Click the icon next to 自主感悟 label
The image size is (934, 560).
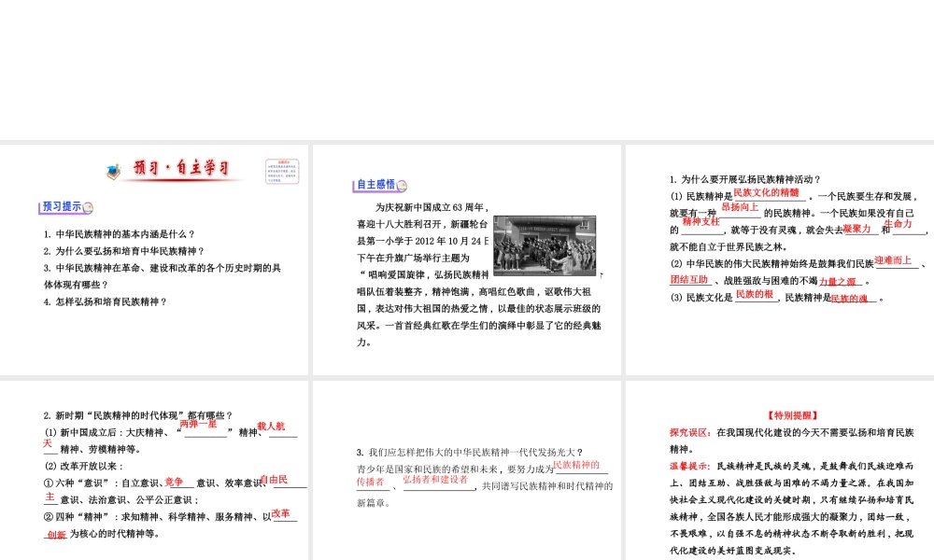(x=402, y=186)
